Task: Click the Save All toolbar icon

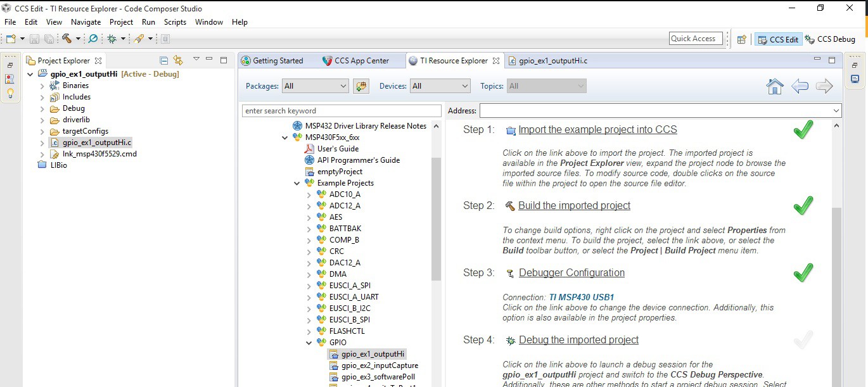Action: click(49, 39)
